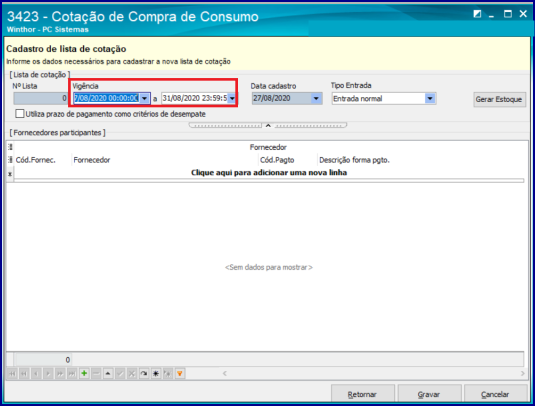
Task: Go to previous record arrow
Action: coord(36,374)
